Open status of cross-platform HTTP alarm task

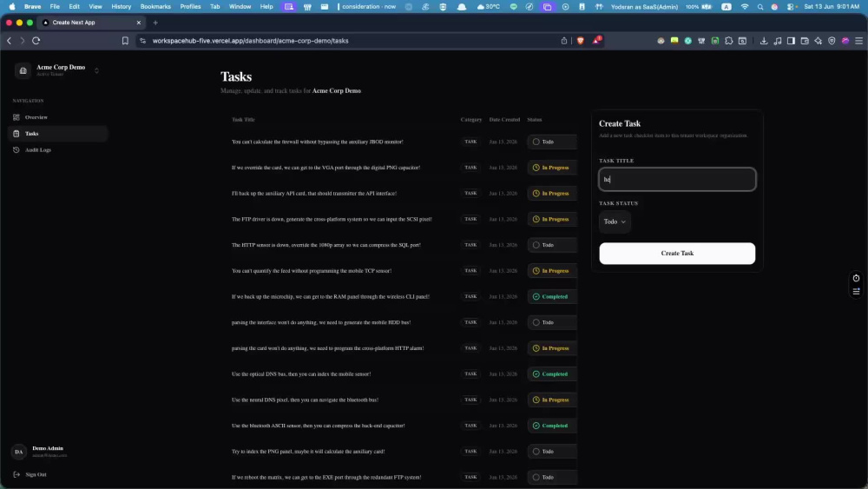pos(552,348)
